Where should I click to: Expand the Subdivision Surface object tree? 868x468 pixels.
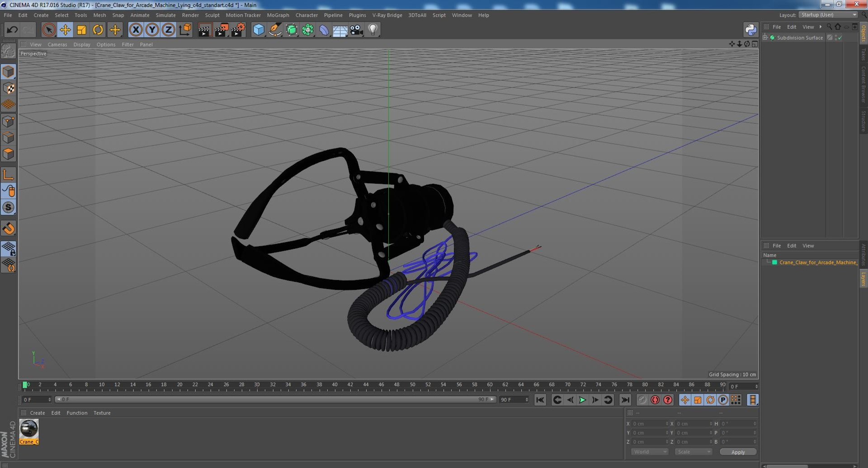[765, 37]
